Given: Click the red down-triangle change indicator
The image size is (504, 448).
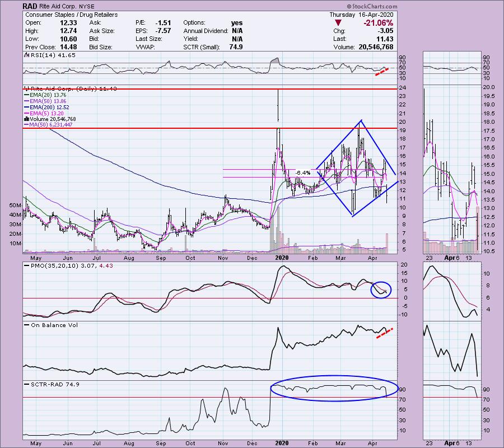Looking at the screenshot, I should [x=338, y=23].
